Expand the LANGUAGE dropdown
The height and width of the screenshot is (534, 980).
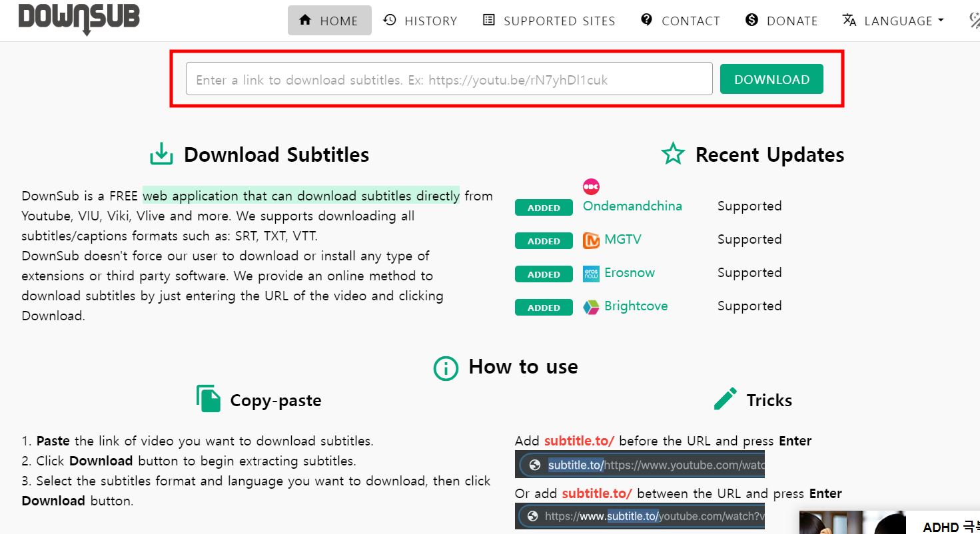click(x=893, y=21)
